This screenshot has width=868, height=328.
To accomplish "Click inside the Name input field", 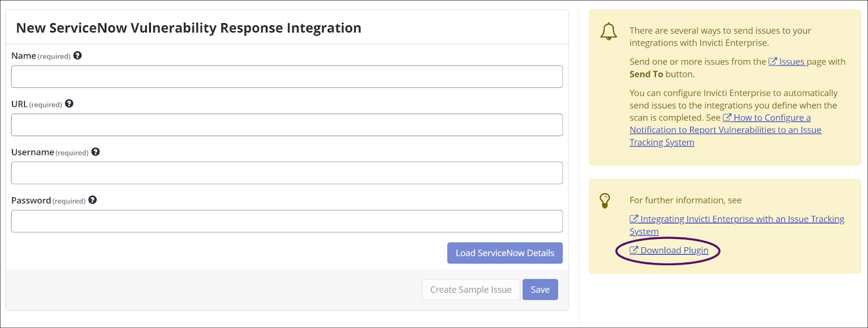I will 286,76.
